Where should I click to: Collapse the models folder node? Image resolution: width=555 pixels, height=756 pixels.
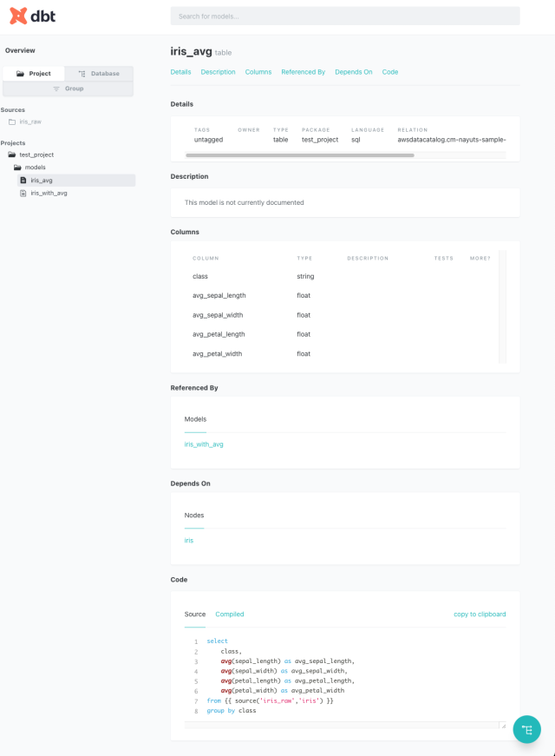point(35,168)
